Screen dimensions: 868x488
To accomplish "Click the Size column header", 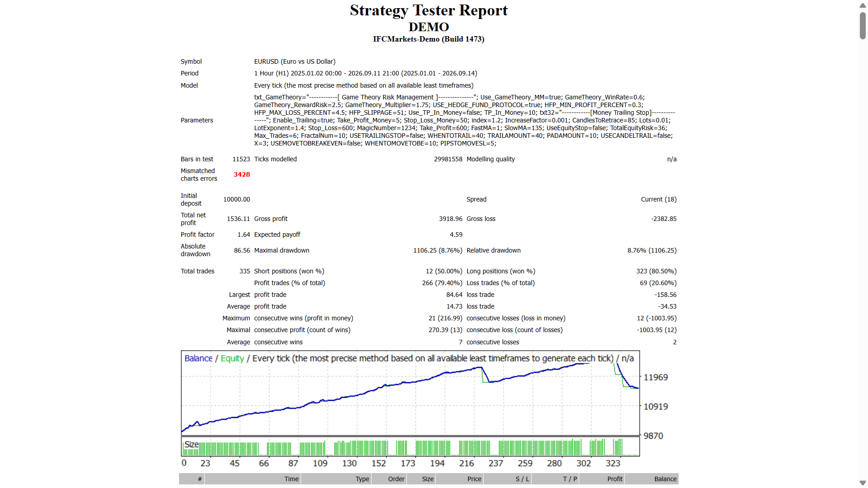I will [421, 479].
